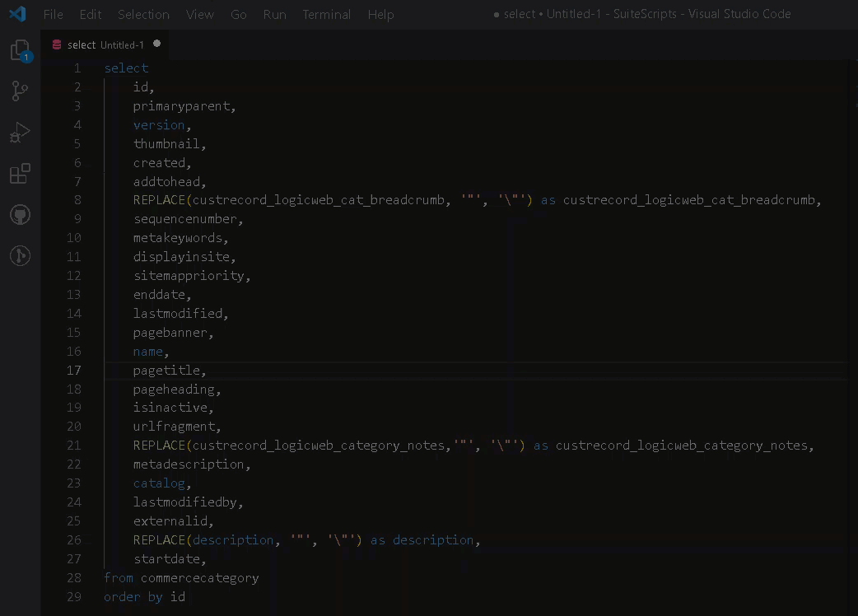
Task: Open the File menu
Action: click(x=53, y=14)
